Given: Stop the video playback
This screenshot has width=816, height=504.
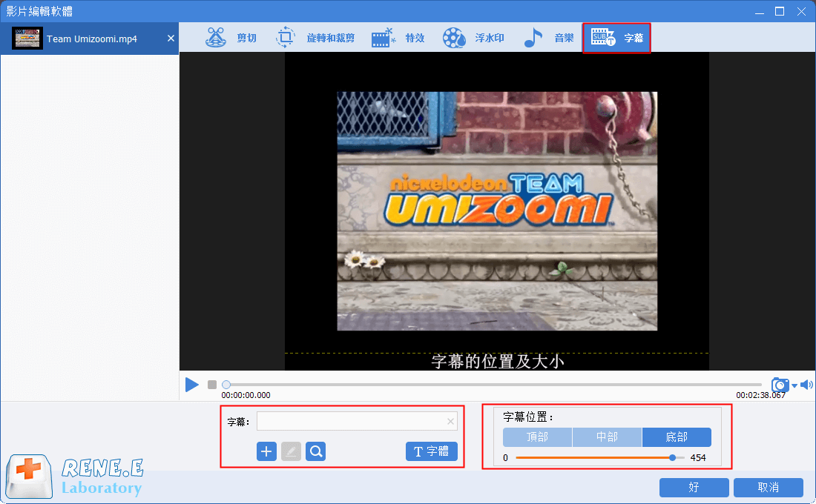Looking at the screenshot, I should [212, 385].
